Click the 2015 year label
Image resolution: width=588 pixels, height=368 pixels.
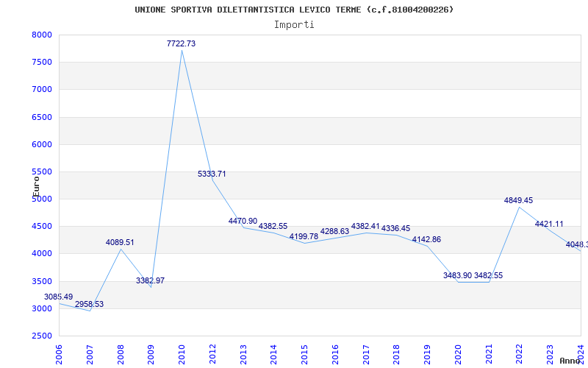(304, 355)
